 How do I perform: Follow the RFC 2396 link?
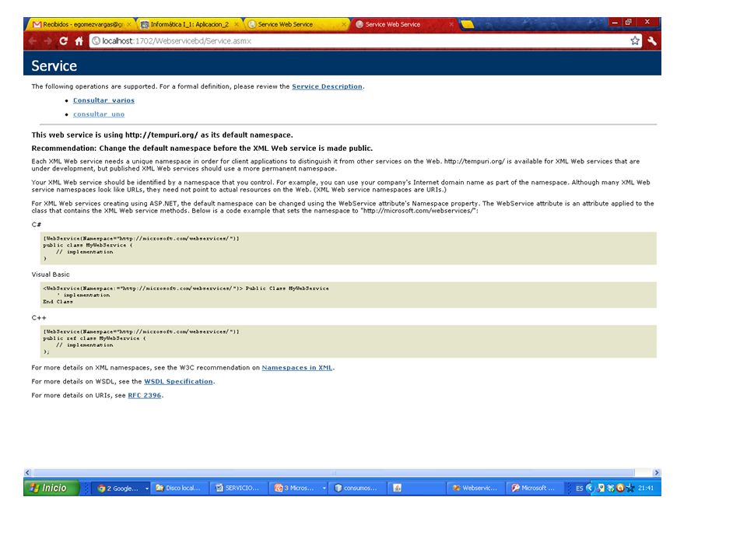click(145, 395)
